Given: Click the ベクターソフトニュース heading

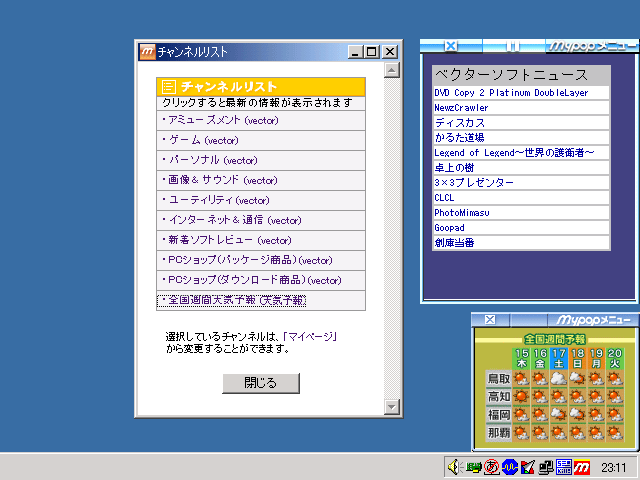Looking at the screenshot, I should click(x=511, y=75).
